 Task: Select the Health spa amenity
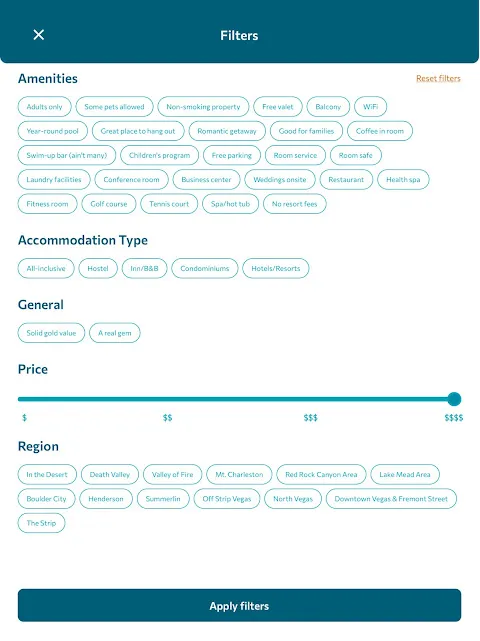coord(403,179)
